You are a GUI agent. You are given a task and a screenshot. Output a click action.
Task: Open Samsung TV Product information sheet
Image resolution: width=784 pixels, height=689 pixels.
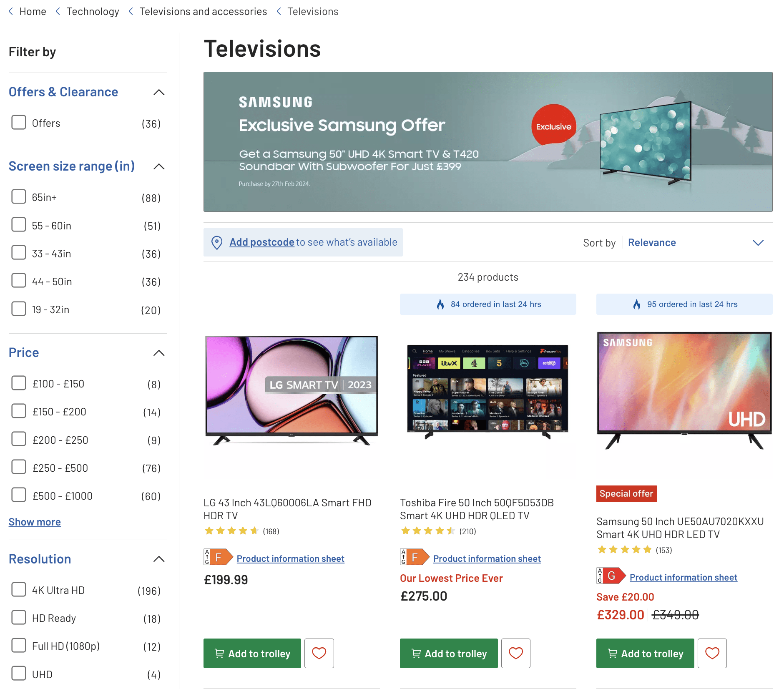(x=683, y=577)
